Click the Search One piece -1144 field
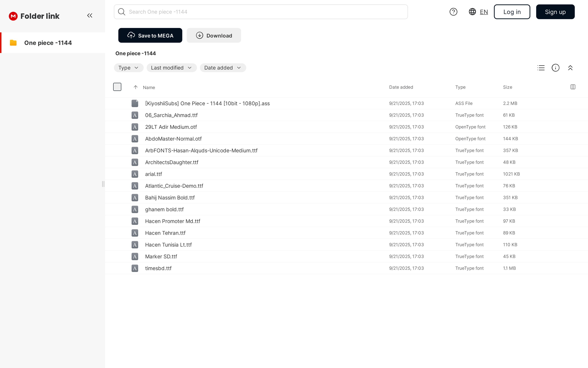 point(261,12)
